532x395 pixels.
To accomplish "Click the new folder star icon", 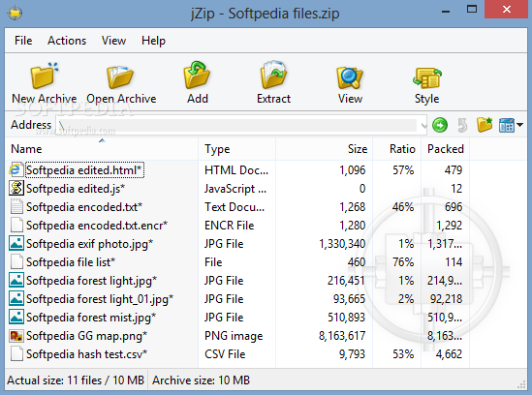I will coord(485,125).
